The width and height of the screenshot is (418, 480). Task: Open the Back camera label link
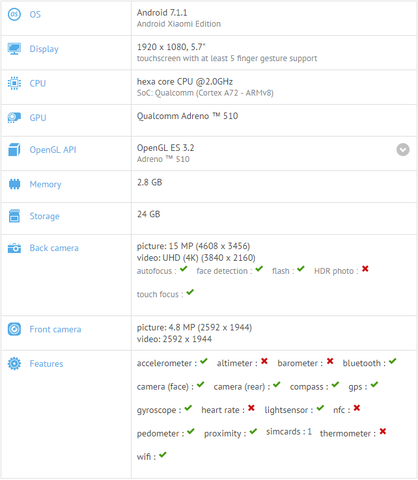54,248
